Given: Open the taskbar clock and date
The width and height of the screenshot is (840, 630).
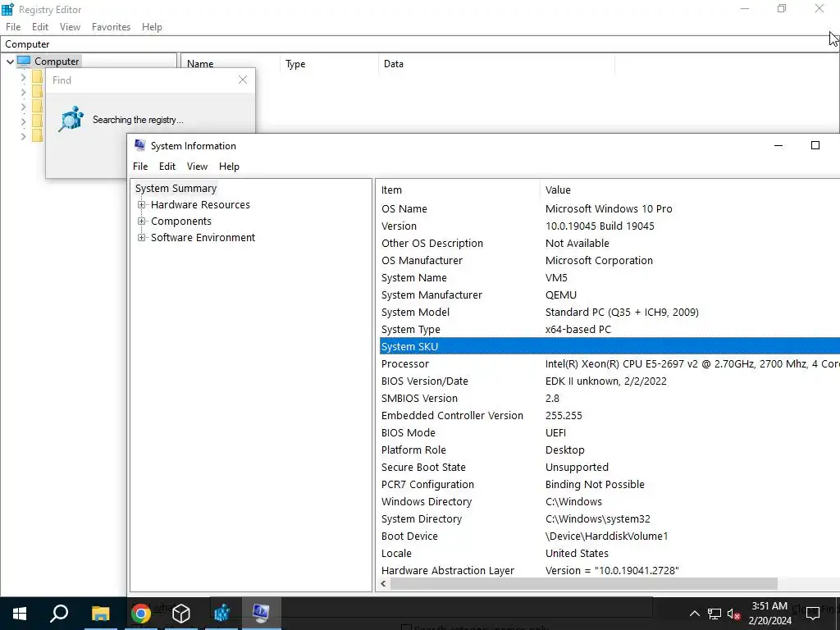Looking at the screenshot, I should tap(769, 614).
